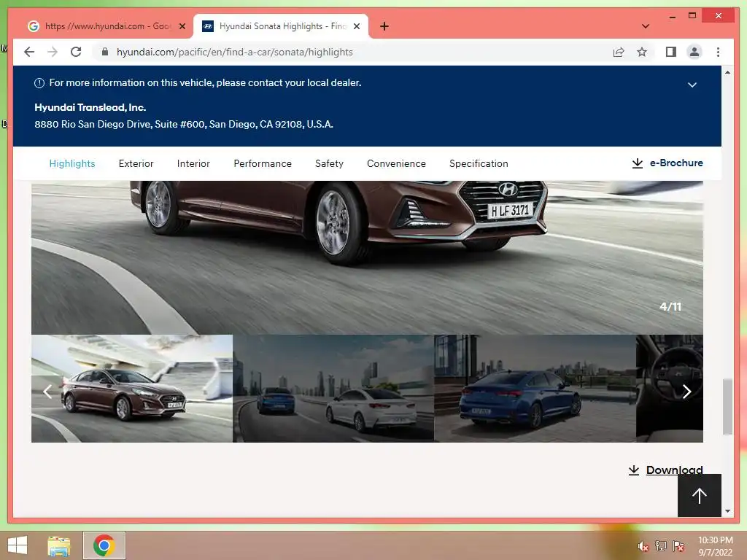
Task: Bookmark this page with the star icon
Action: coord(642,52)
